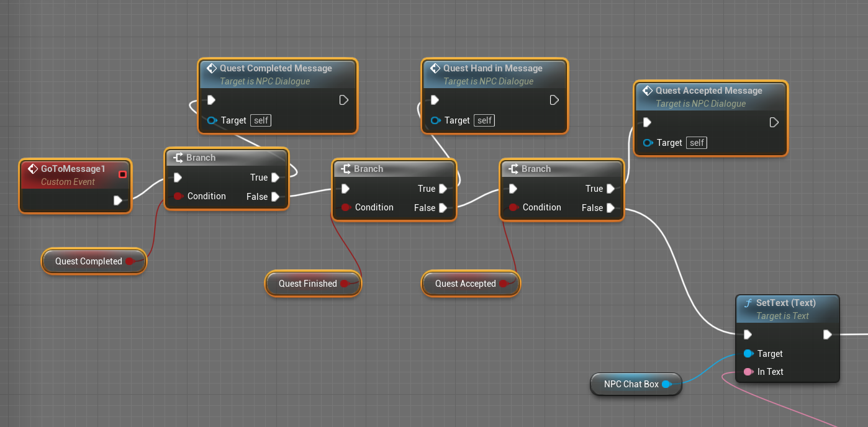Select the Quest Hand in Message node title
This screenshot has height=427, width=868.
(x=493, y=68)
